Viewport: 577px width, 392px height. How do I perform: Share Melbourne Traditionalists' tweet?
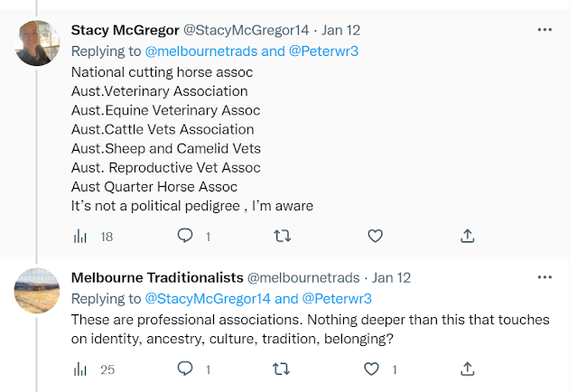468,369
